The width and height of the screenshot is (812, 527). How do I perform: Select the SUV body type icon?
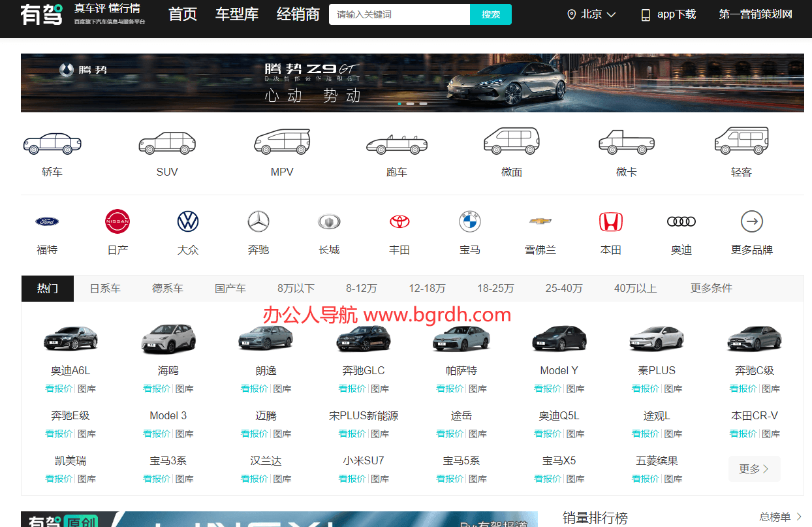coord(167,143)
